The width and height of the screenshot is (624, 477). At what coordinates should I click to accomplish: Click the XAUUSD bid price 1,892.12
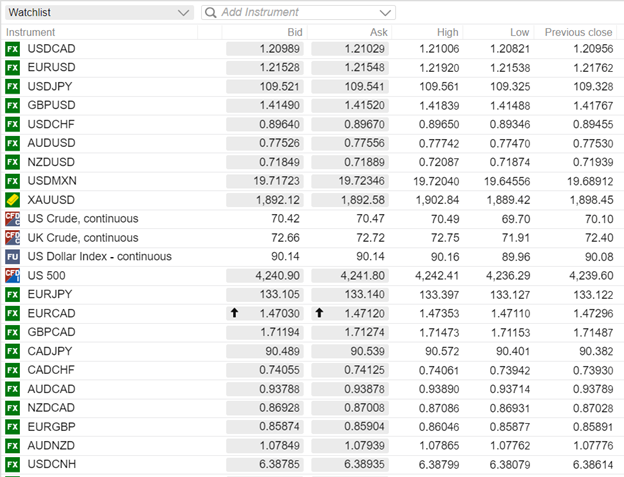(x=262, y=200)
